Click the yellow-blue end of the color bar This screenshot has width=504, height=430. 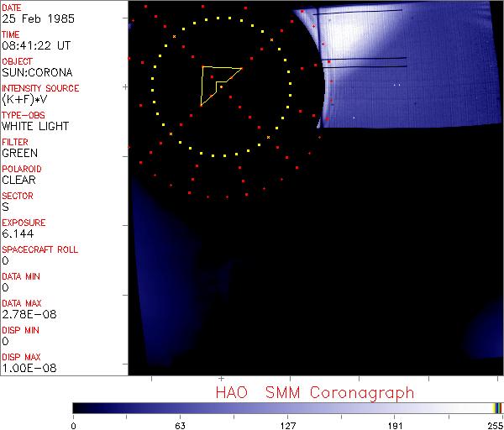click(497, 407)
